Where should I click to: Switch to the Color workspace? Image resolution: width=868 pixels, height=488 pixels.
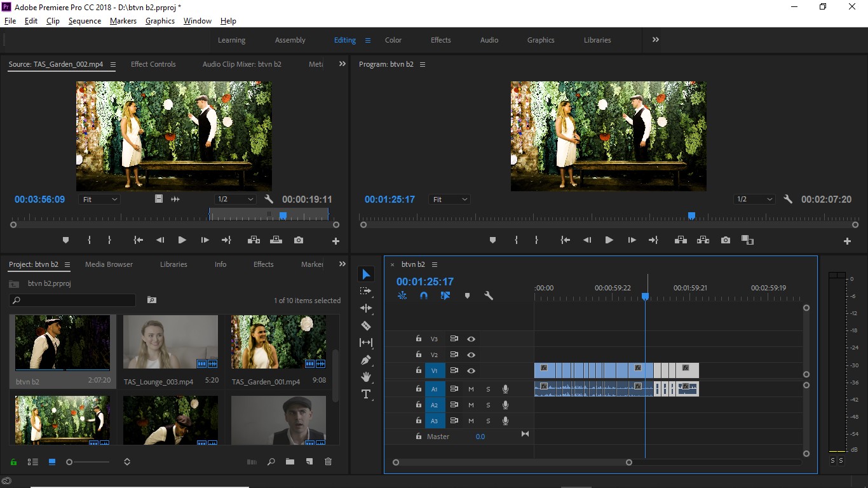pos(393,40)
